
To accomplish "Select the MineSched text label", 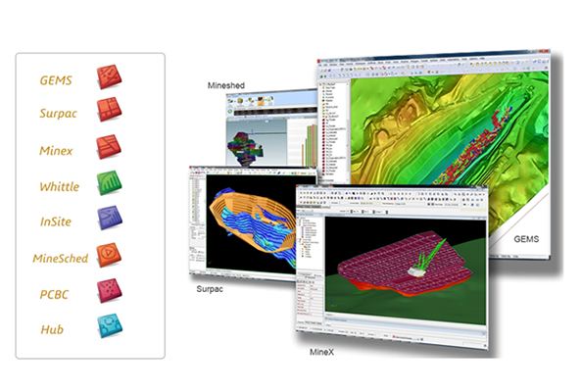I will point(61,259).
